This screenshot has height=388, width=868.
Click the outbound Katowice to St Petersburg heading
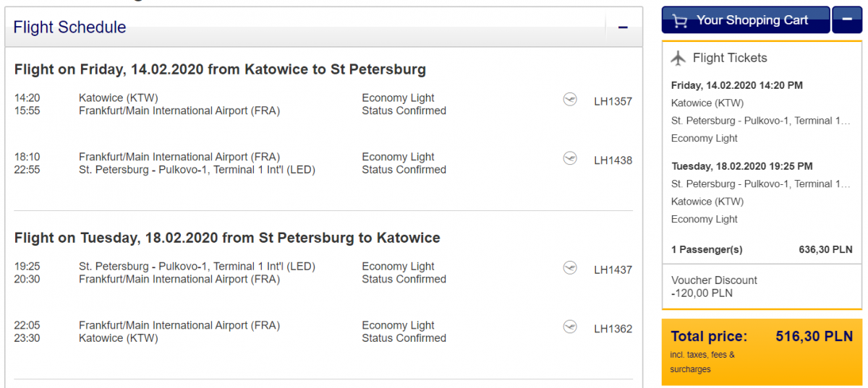click(220, 69)
